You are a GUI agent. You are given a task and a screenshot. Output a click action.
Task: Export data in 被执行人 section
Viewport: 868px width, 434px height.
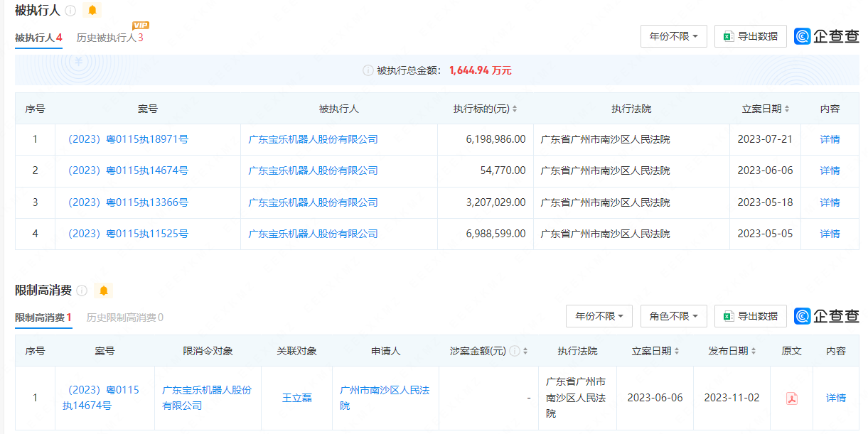[751, 36]
